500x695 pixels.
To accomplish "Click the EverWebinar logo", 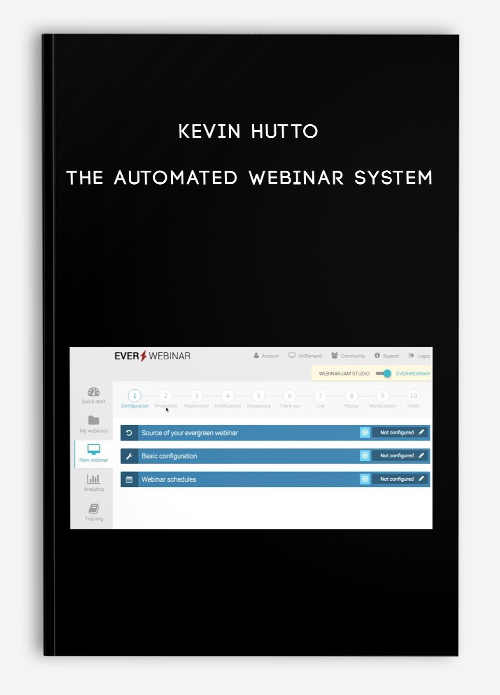I will pos(152,356).
